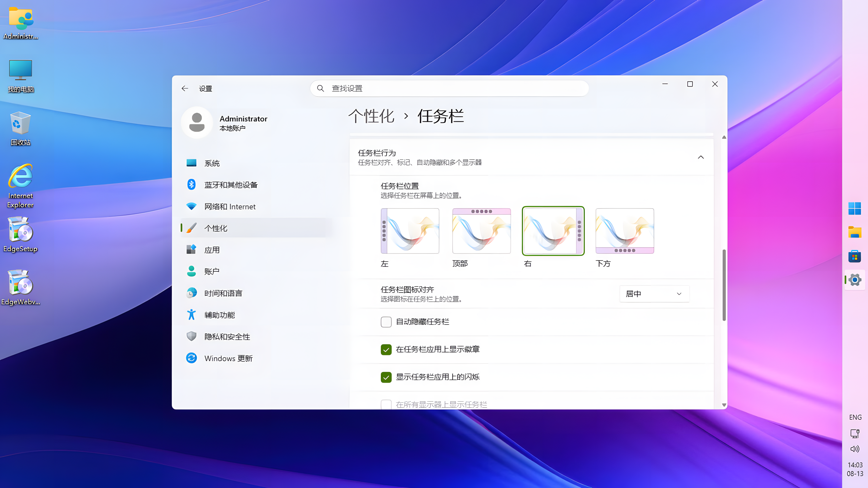868x488 pixels.
Task: Click the 任务栏 page title
Action: coord(441,116)
